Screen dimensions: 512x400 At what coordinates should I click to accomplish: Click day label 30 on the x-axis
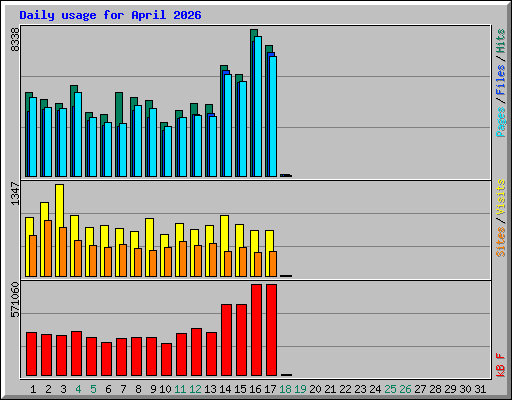coord(465,389)
